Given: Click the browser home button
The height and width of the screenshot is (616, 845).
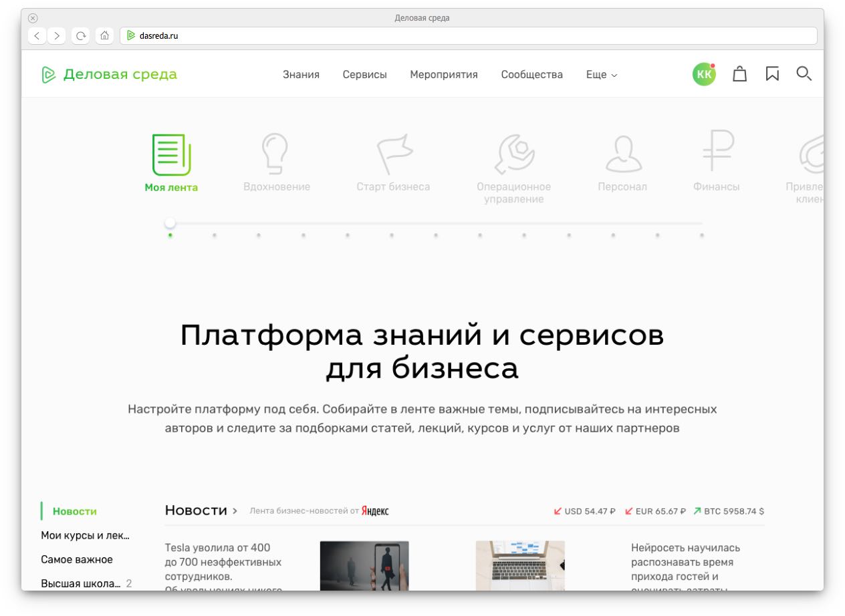Looking at the screenshot, I should (104, 36).
